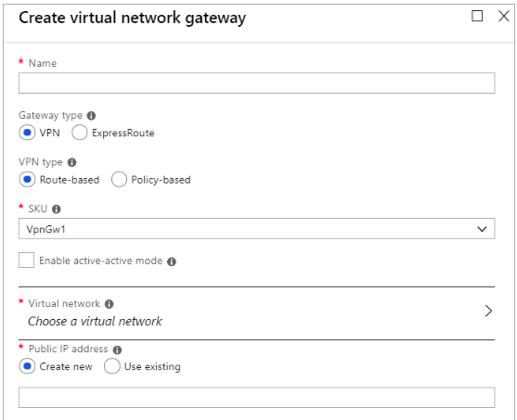This screenshot has height=420, width=517.
Task: Open the SKU info tooltip icon
Action: 57,210
